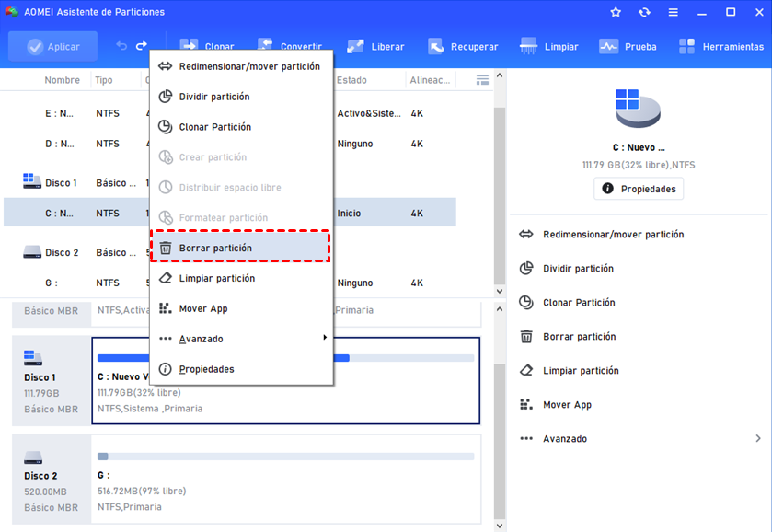Click the clone partition icon in right panel
772x532 pixels.
(526, 302)
